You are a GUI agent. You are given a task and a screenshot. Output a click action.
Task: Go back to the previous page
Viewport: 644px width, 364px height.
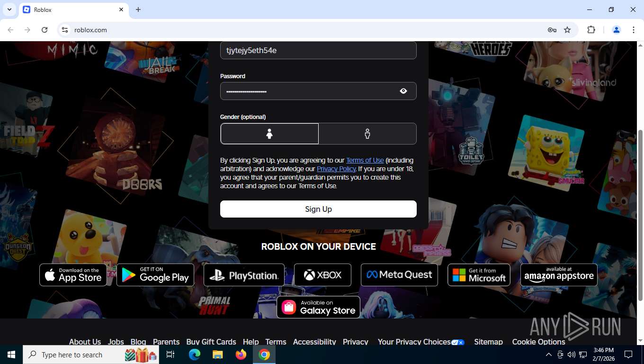10,30
